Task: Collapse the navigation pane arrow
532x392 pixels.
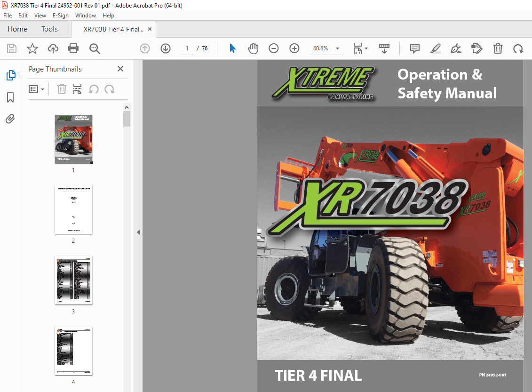Action: click(138, 232)
